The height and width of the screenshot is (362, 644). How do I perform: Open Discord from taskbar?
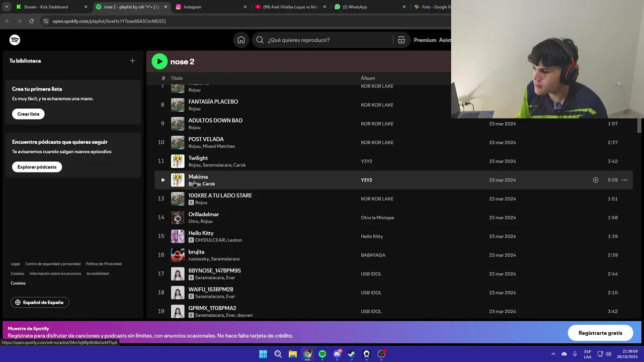(x=337, y=354)
